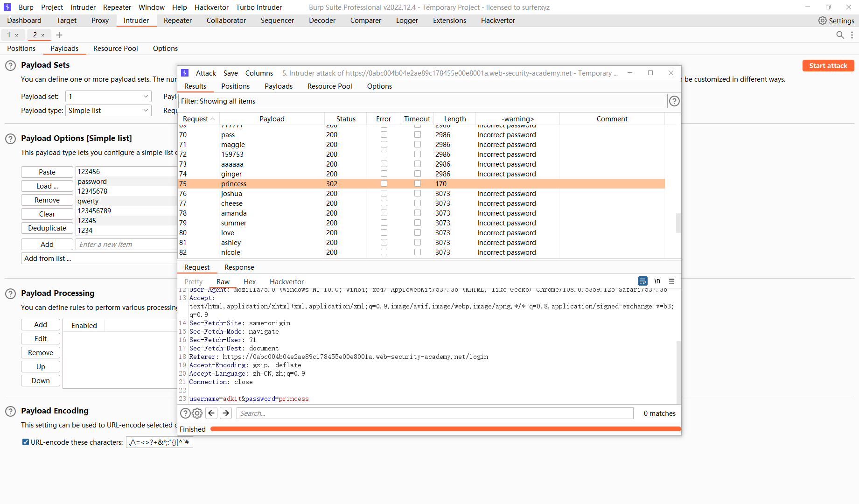The height and width of the screenshot is (504, 859).
Task: Minimize the Intruder attack window
Action: point(630,73)
